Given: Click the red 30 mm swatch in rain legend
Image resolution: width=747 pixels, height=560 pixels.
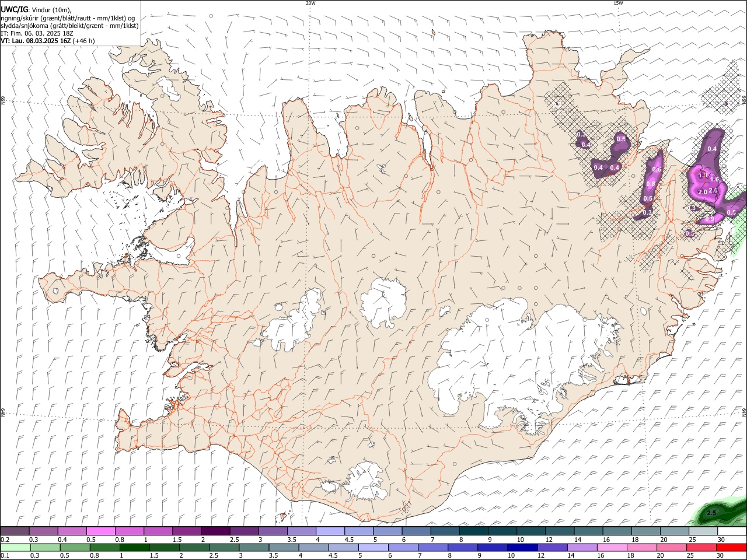Looking at the screenshot, I should (x=732, y=547).
